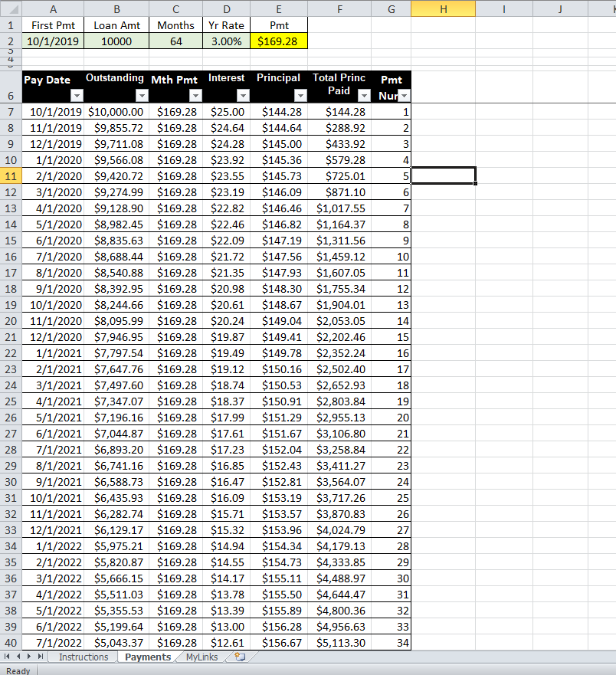Open the Total Princ Paid filter dropdown
Image resolution: width=616 pixels, height=675 pixels.
tap(364, 95)
